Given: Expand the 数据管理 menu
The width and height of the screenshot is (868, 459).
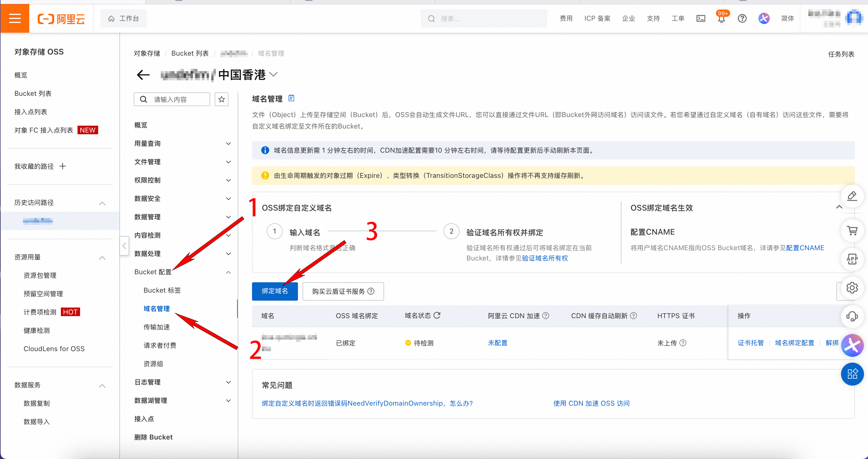Looking at the screenshot, I should pyautogui.click(x=228, y=217).
